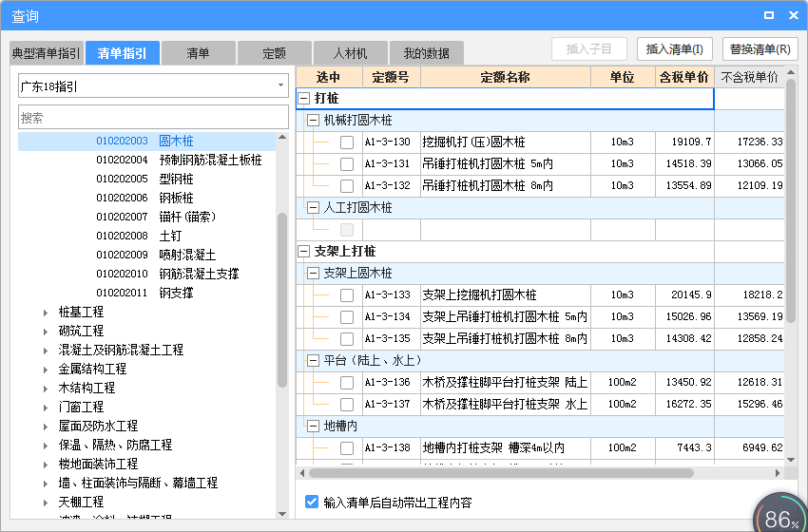The width and height of the screenshot is (808, 532).
Task: Maximize the 查询 dialog window
Action: click(x=768, y=15)
